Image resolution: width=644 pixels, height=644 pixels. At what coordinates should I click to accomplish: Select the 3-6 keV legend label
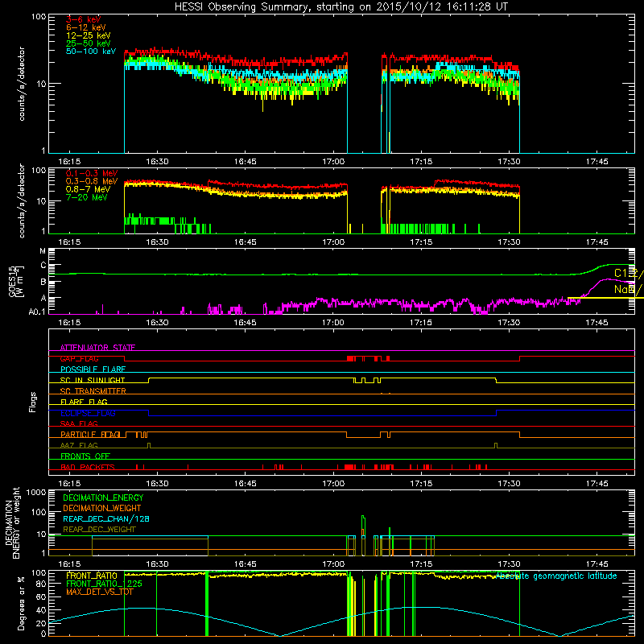pyautogui.click(x=83, y=19)
